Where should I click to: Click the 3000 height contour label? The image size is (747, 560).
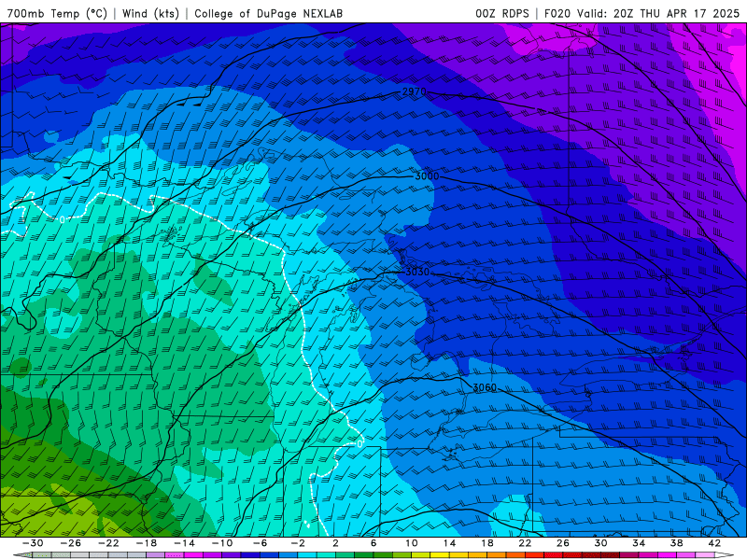tap(427, 176)
